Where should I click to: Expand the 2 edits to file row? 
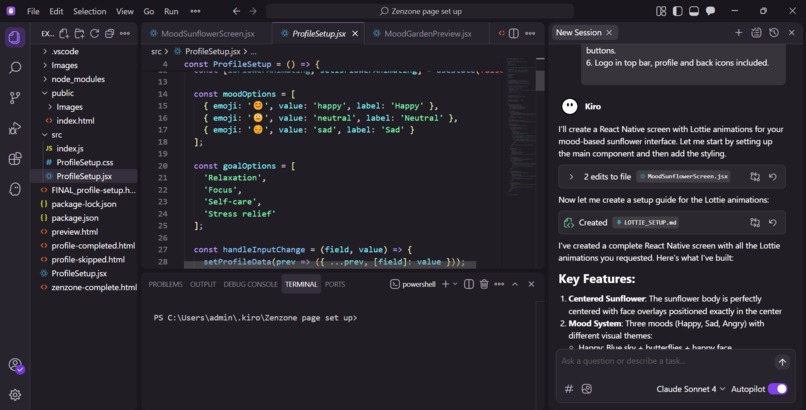(x=571, y=177)
